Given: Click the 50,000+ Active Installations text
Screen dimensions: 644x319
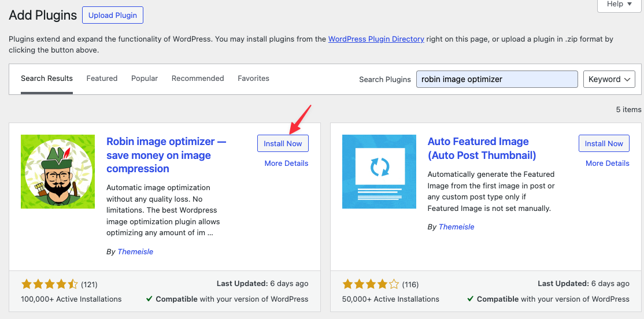Looking at the screenshot, I should [391, 299].
